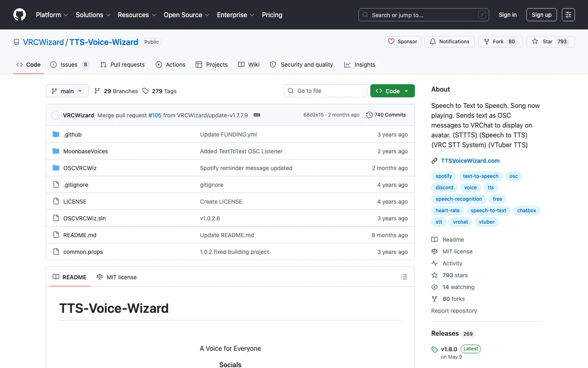
Task: Click the speech-recognition topic tag
Action: (x=459, y=199)
